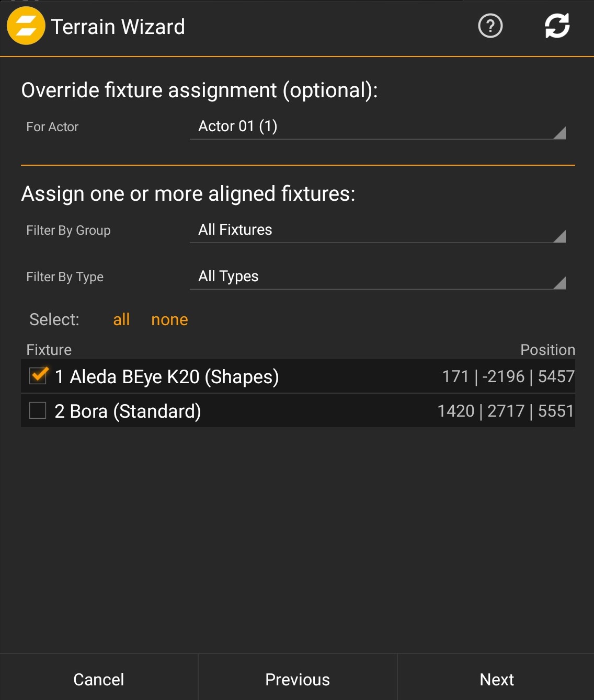Click the Terrain Wizard app logo icon
Viewport: 594px width, 700px height.
click(x=26, y=26)
